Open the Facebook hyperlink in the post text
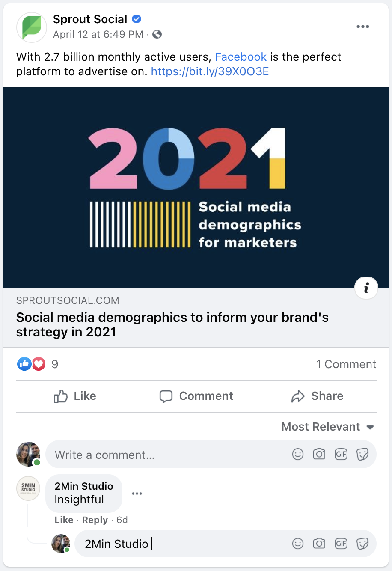Image resolution: width=392 pixels, height=571 pixels. point(241,57)
